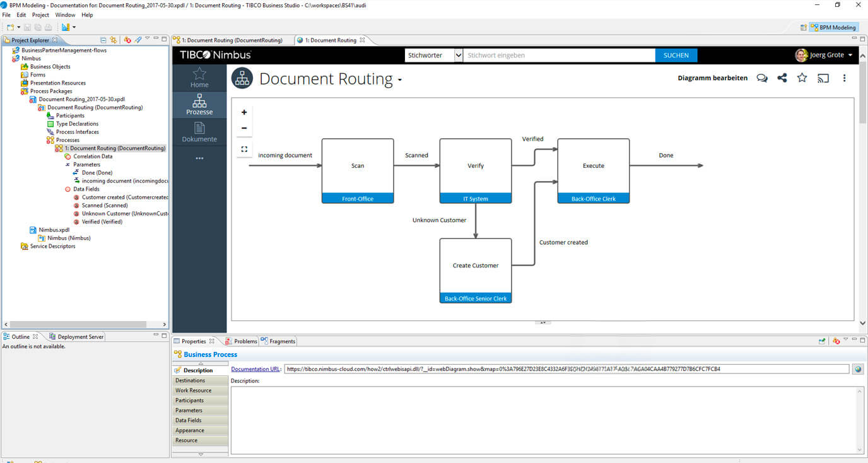Image resolution: width=868 pixels, height=463 pixels.
Task: Select the Execute activity box
Action: click(594, 171)
